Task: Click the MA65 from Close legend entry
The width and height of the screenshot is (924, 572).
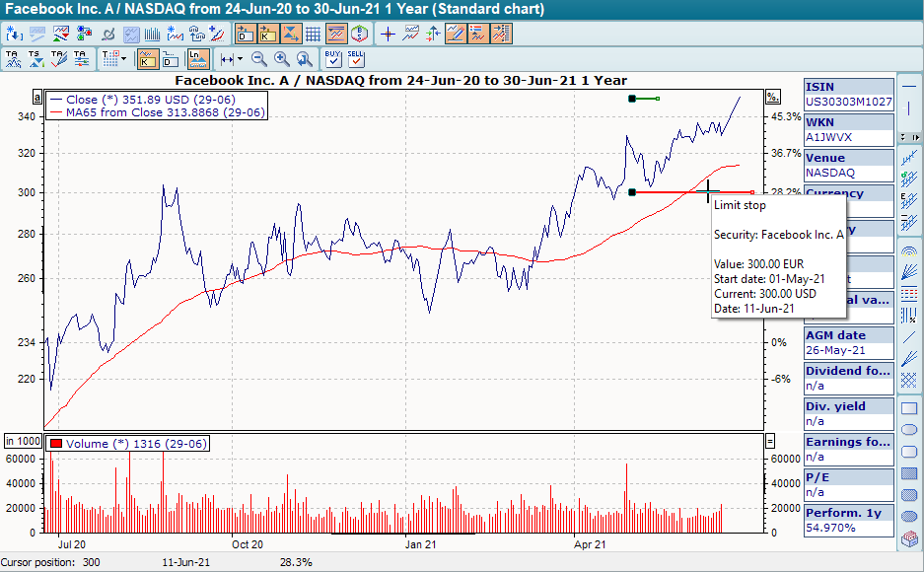Action: tap(158, 112)
